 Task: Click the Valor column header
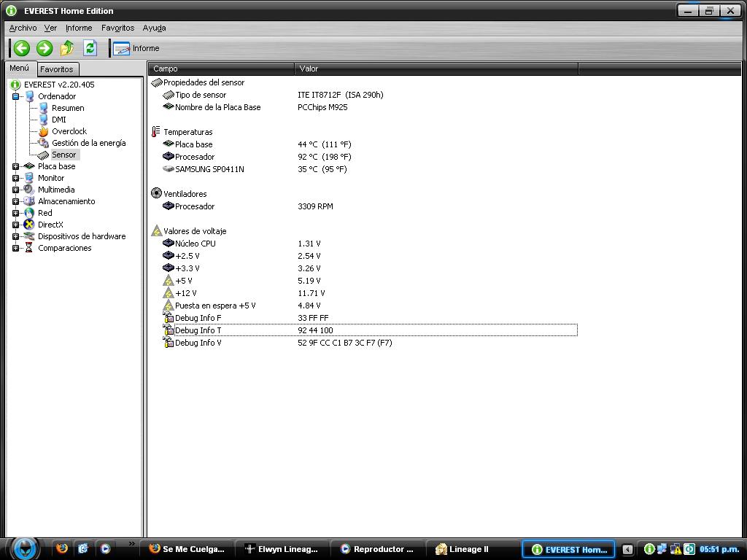click(436, 69)
